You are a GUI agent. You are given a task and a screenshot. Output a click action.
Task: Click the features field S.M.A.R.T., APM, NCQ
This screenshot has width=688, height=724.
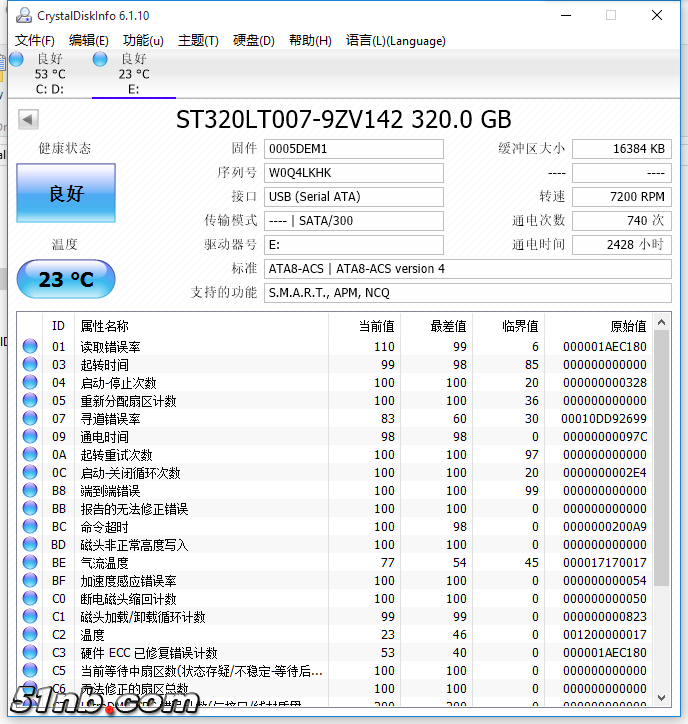click(x=468, y=293)
